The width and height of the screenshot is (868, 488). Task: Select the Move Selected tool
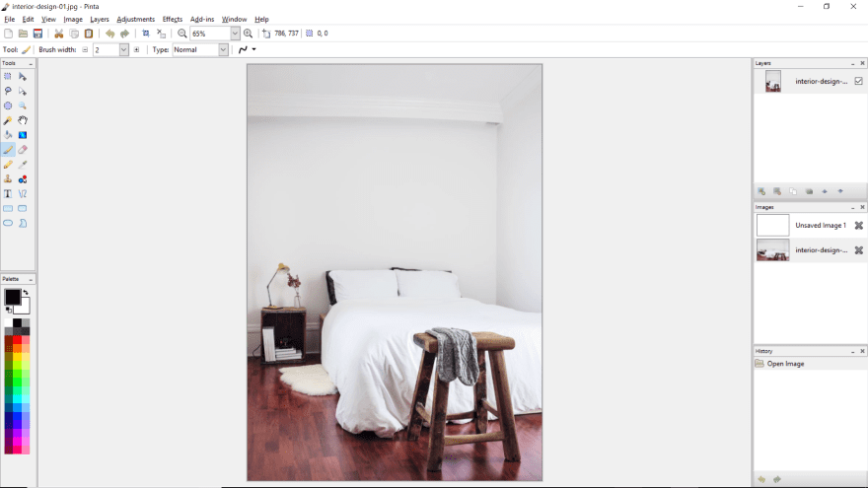pyautogui.click(x=23, y=76)
